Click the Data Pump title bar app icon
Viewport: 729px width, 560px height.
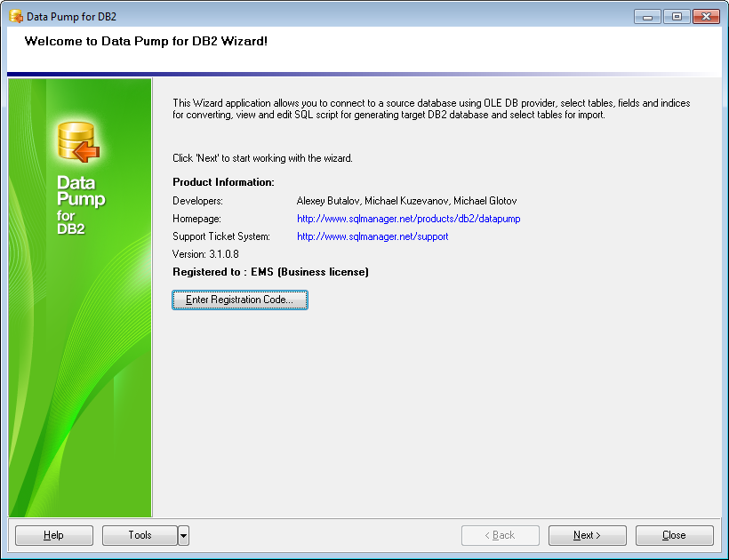[16, 16]
